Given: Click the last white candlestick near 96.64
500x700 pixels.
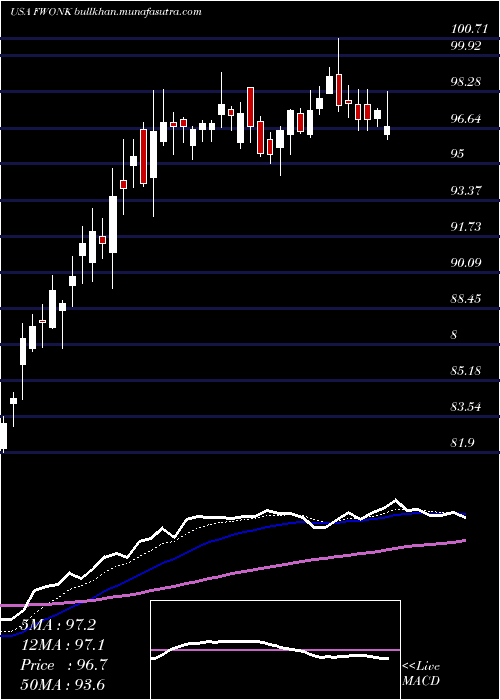Looking at the screenshot, I should coord(387,130).
